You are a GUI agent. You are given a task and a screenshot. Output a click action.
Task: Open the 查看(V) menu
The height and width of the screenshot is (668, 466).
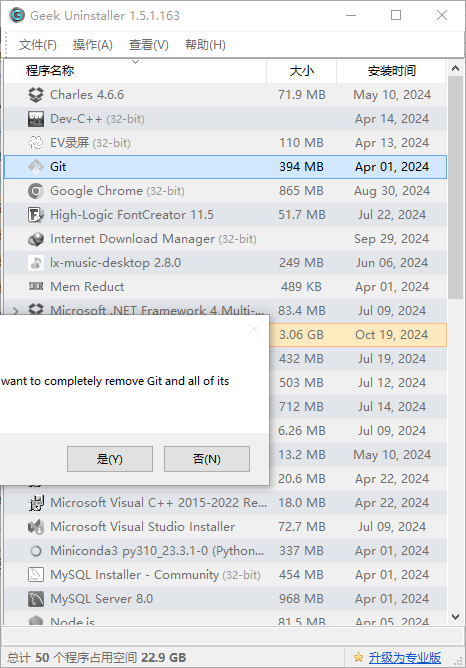149,45
